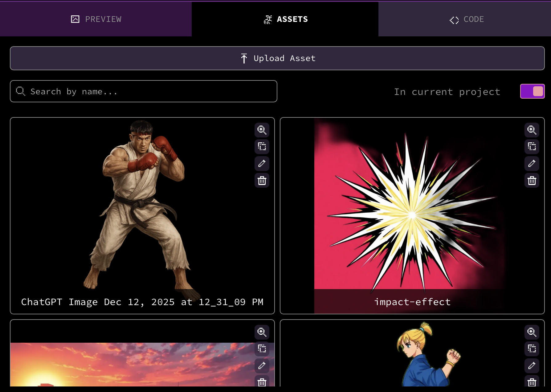
Task: Delete the ChatGPT Image asset
Action: 262,180
